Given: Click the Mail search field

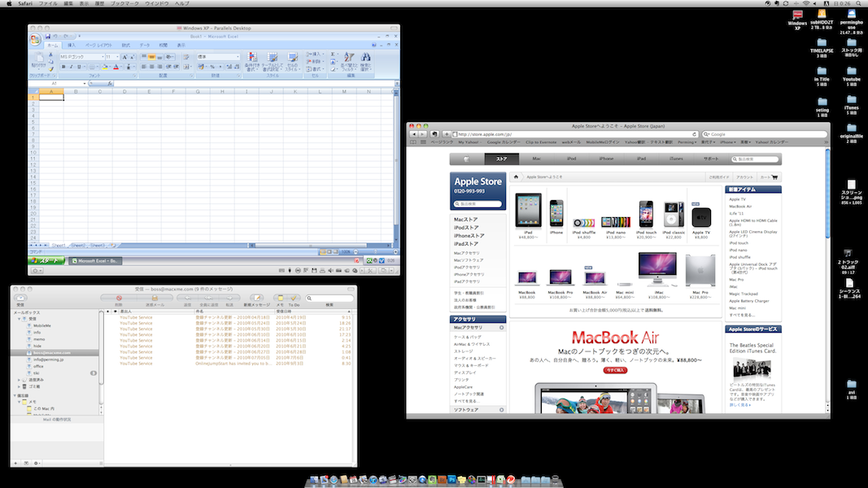Looking at the screenshot, I should point(329,298).
